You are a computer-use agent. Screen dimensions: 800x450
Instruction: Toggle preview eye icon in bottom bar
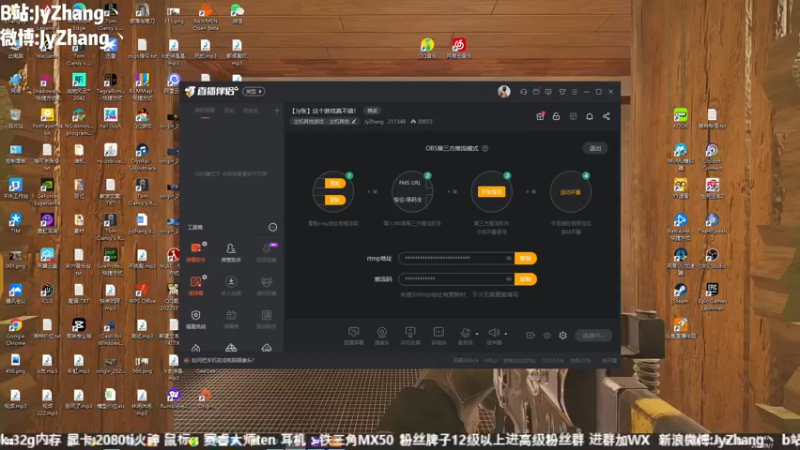[547, 336]
